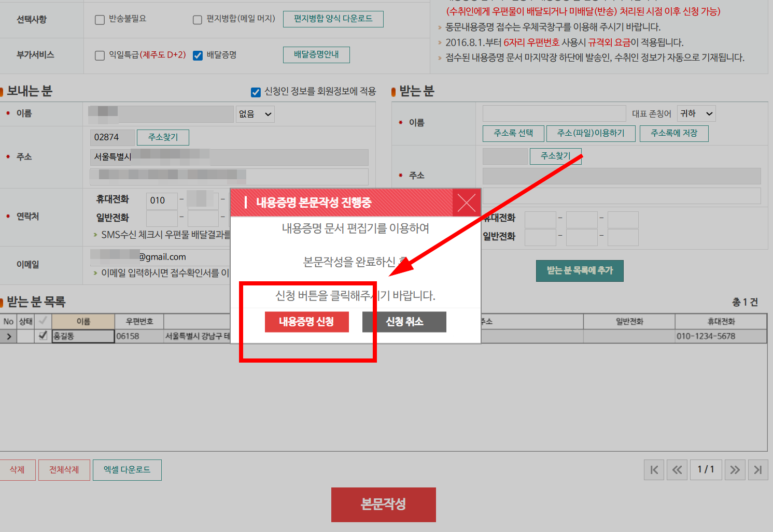Click the 신청 취소 button

click(404, 322)
